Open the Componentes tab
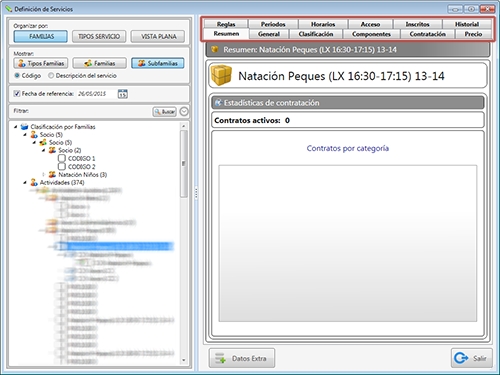Screen dimensions: 500x375 [371, 34]
